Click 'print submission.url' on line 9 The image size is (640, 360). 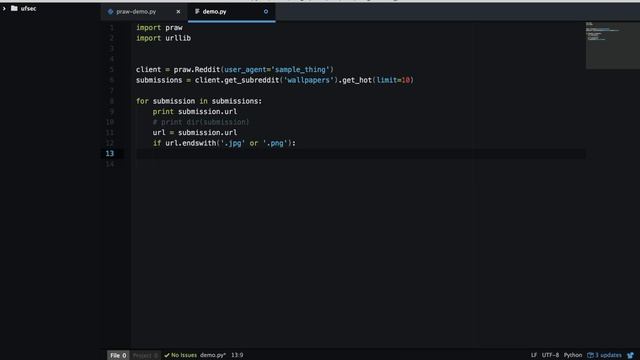pyautogui.click(x=195, y=112)
